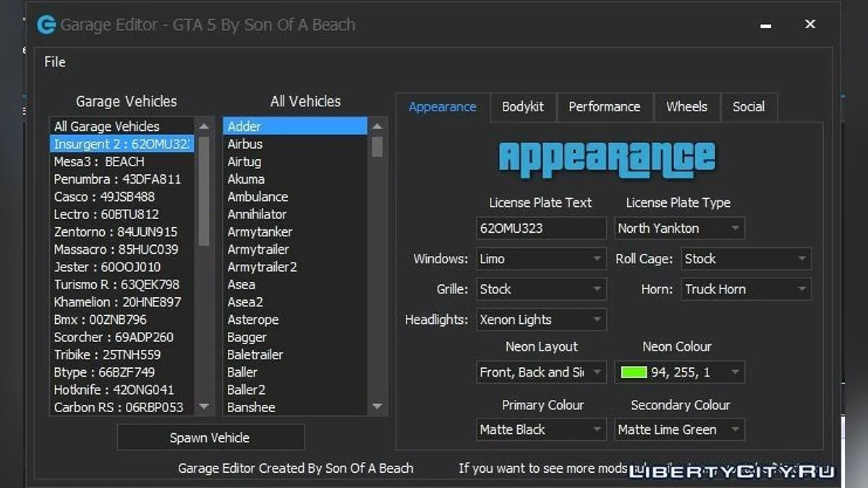Choose Armytrailer (not Armytrailer2) in All Vehicles
Viewport: 868px width, 488px height.
pyautogui.click(x=295, y=249)
